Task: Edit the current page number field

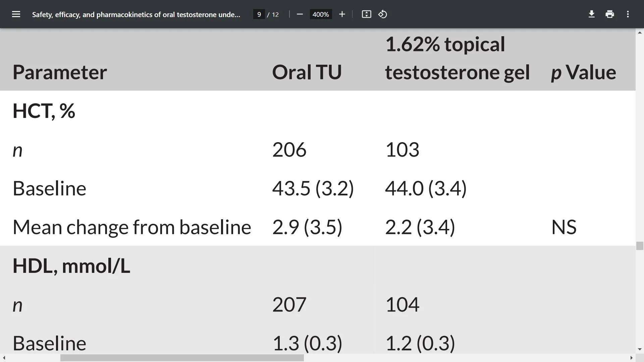Action: [x=259, y=14]
